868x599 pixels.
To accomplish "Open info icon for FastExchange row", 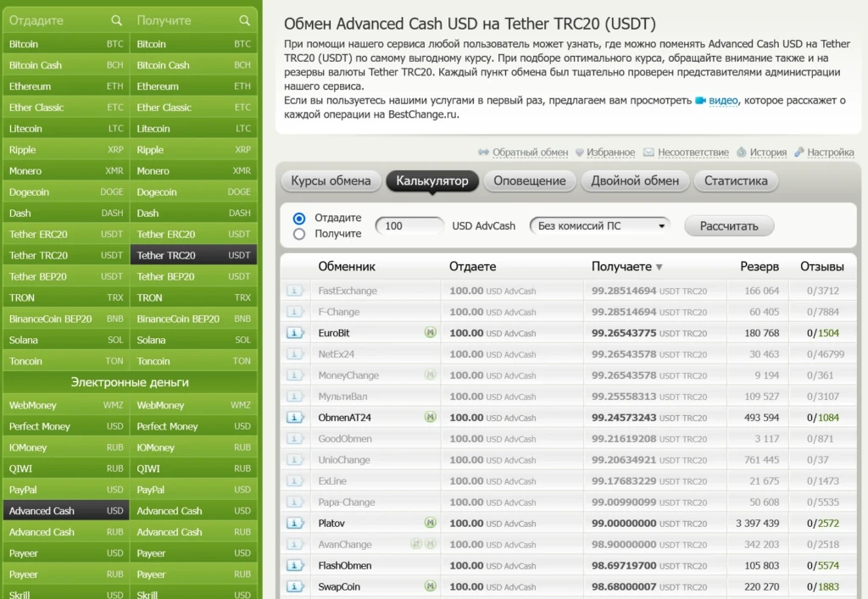I will pyautogui.click(x=295, y=291).
